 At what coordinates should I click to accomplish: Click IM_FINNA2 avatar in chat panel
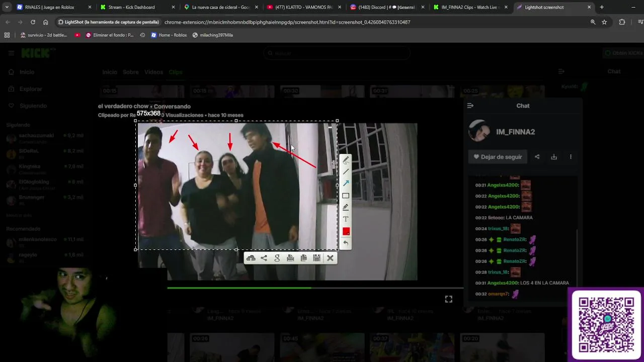point(479,131)
